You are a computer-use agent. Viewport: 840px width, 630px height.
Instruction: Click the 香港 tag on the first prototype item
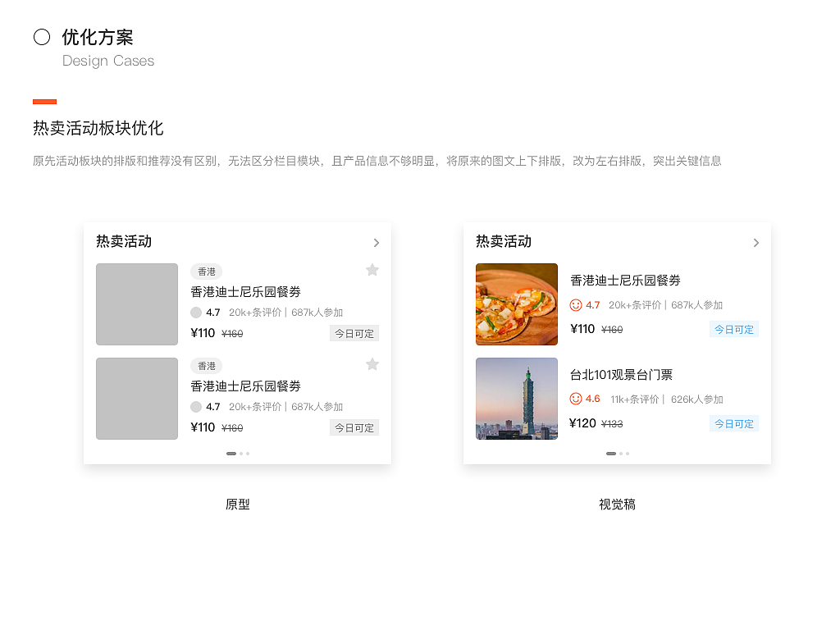pos(206,271)
